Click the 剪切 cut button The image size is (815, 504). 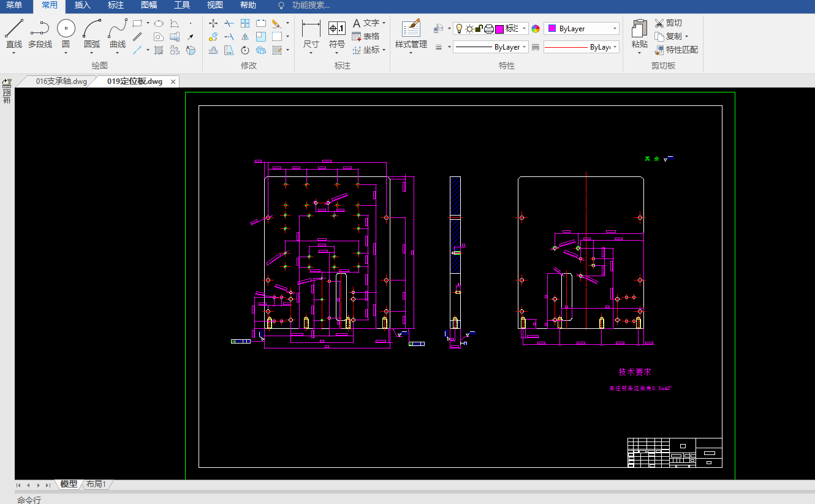pos(668,23)
